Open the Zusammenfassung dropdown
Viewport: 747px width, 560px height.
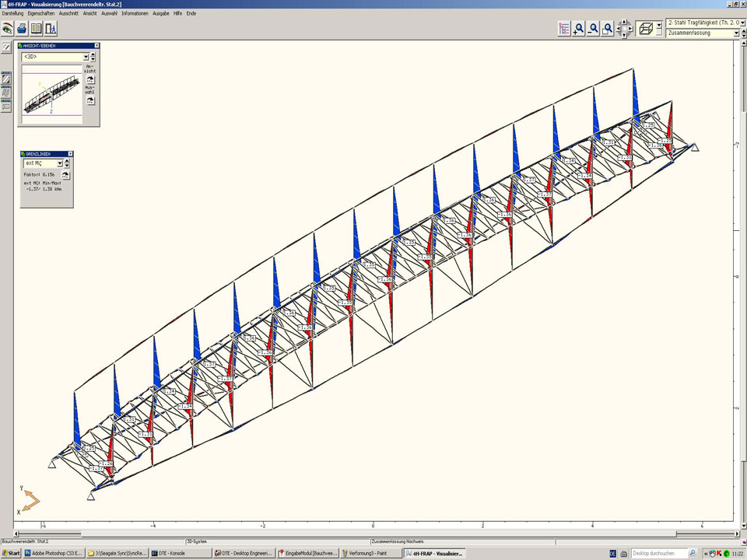tap(736, 33)
